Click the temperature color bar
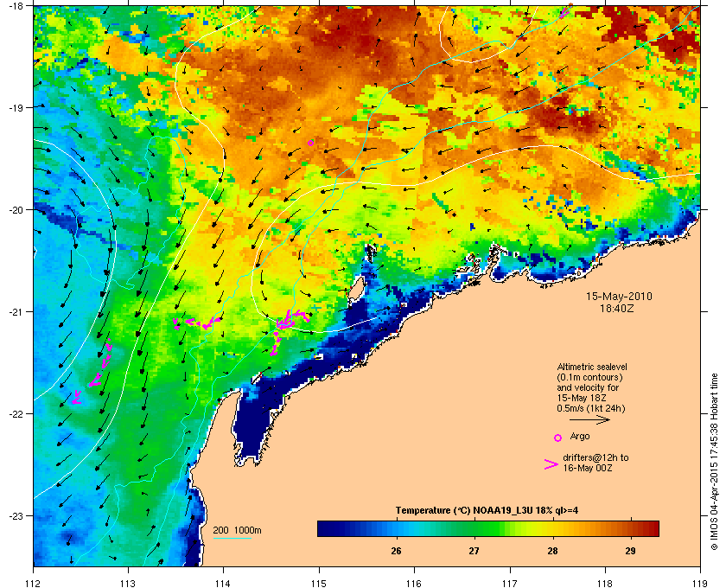The image size is (726, 588). click(x=488, y=528)
